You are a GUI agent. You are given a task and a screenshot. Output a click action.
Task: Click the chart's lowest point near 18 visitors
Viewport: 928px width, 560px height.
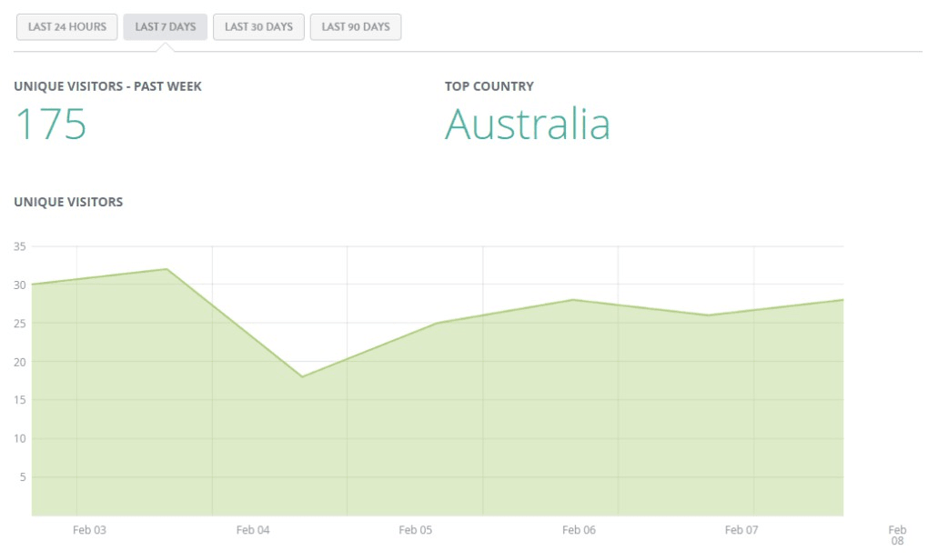(x=302, y=376)
